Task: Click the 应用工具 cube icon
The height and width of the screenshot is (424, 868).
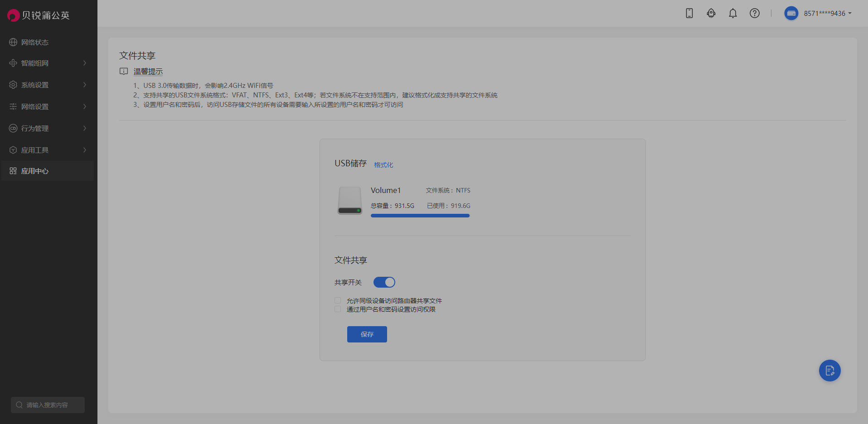Action: [x=13, y=150]
